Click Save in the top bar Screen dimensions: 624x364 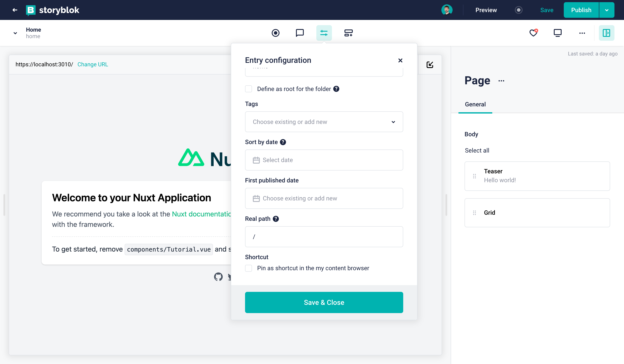point(547,10)
